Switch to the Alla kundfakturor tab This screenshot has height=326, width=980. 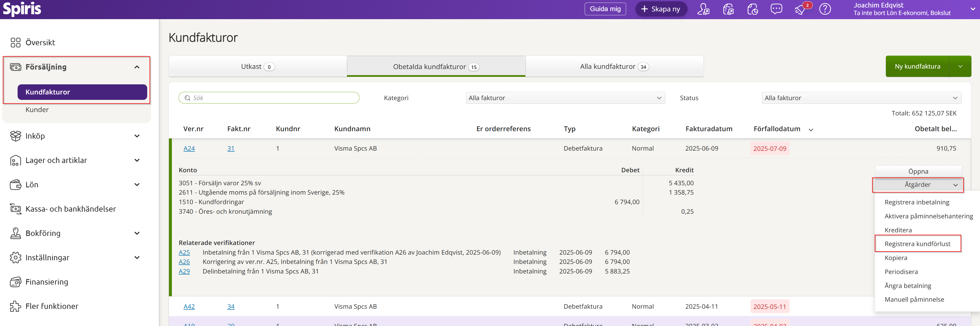tap(614, 66)
